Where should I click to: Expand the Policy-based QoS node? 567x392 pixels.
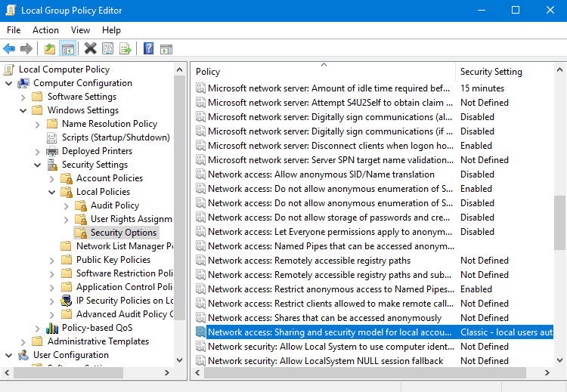pos(37,328)
